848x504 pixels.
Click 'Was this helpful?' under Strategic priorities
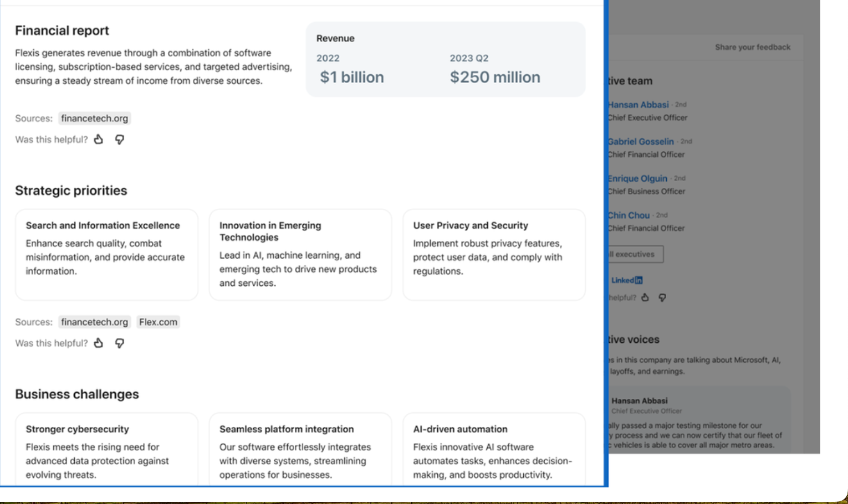click(x=52, y=343)
